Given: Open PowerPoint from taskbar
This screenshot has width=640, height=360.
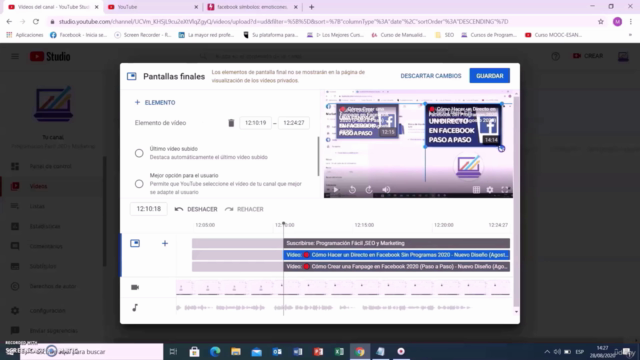Looking at the screenshot, I should [318, 351].
